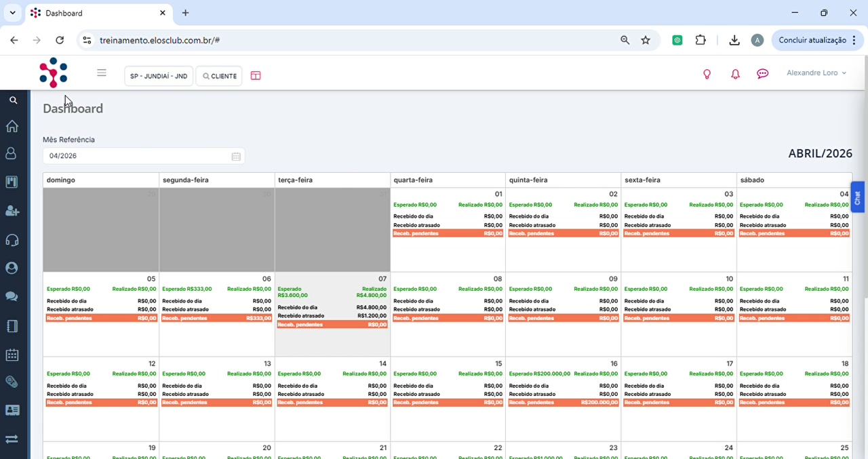Open the messages speech-bubble icon
Viewport: 868px width, 459px height.
pyautogui.click(x=763, y=74)
